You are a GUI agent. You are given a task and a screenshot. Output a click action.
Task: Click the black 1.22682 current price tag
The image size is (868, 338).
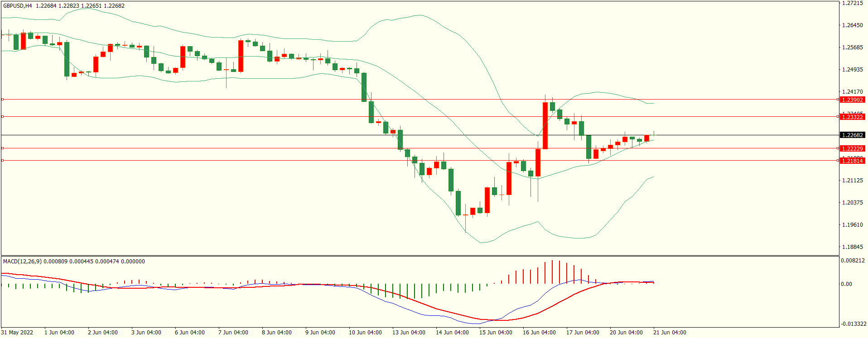pyautogui.click(x=852, y=135)
